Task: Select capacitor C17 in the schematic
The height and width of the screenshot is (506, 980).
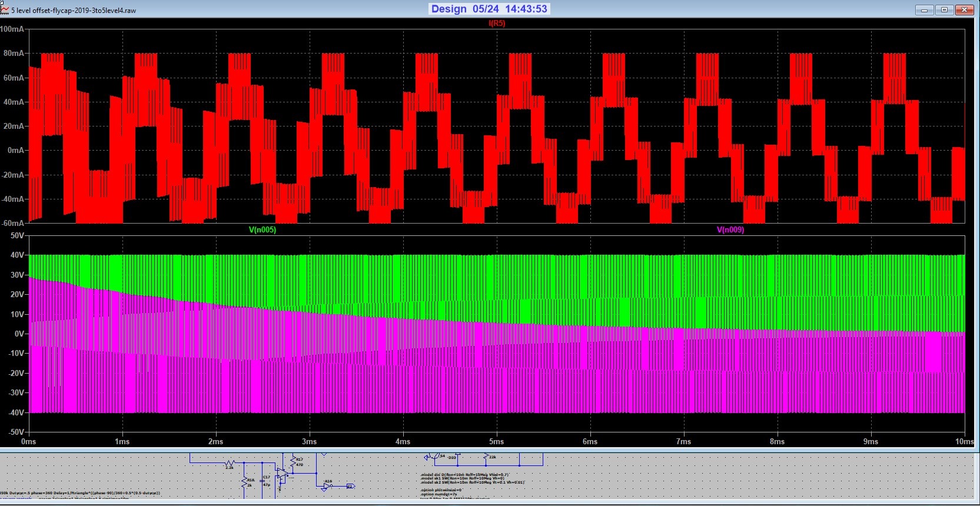Action: coord(263,481)
